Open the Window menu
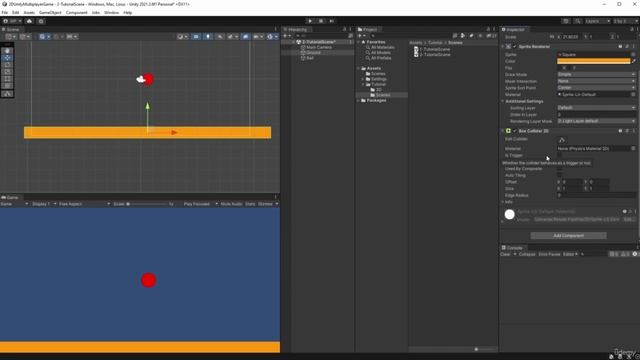The height and width of the screenshot is (360, 640). click(111, 13)
